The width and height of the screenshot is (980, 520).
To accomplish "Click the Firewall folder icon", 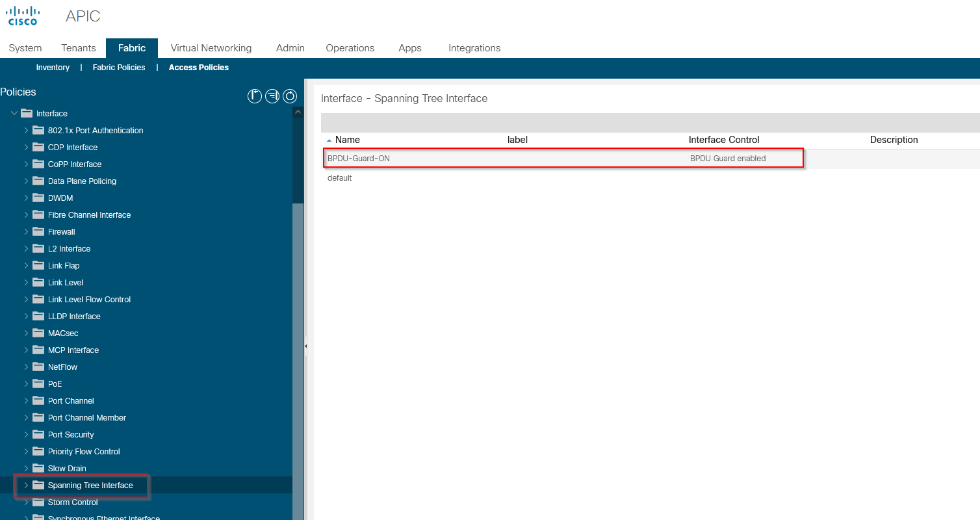I will click(38, 231).
